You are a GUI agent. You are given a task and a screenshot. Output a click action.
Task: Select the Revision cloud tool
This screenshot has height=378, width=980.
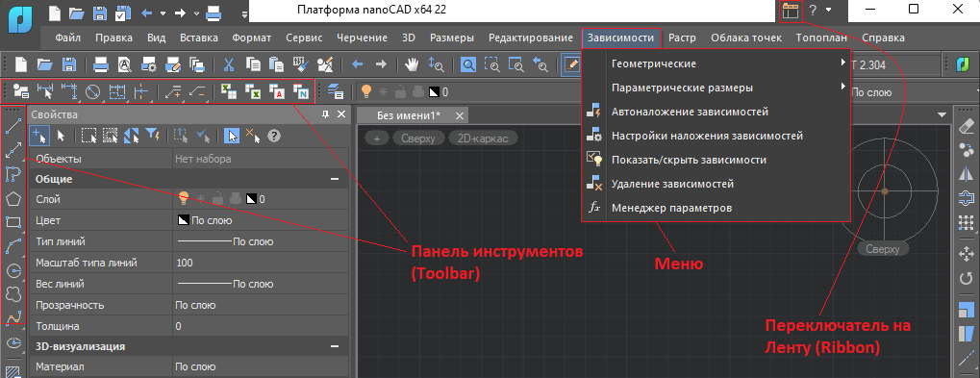pos(13,294)
